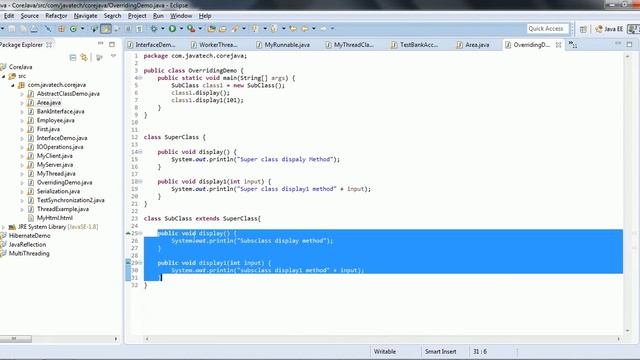This screenshot has height=360, width=640.
Task: Open the New Java Class dropdown arrow
Action: 82,29
